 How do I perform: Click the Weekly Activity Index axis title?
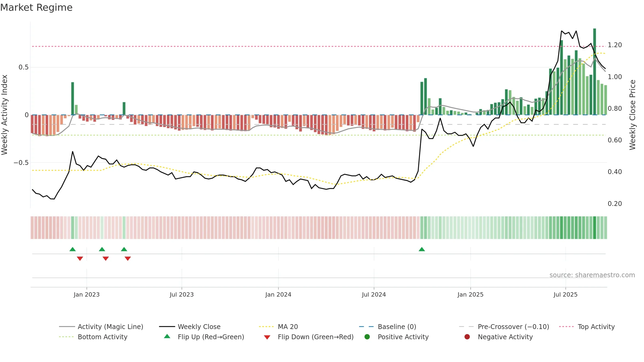[x=5, y=115]
